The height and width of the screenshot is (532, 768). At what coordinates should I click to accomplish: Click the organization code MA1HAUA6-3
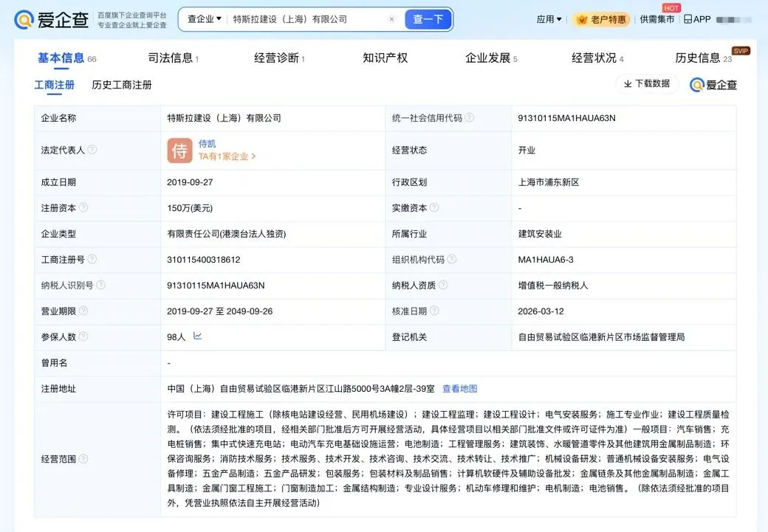point(546,260)
